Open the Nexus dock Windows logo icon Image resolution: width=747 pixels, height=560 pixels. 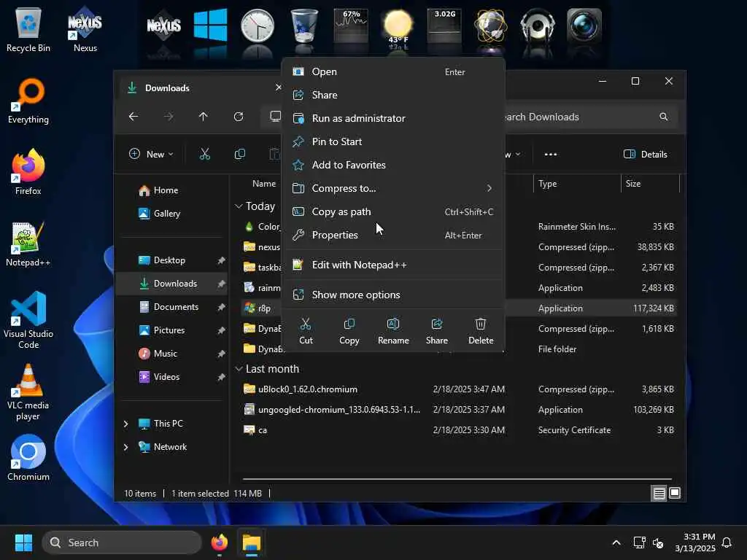click(211, 25)
